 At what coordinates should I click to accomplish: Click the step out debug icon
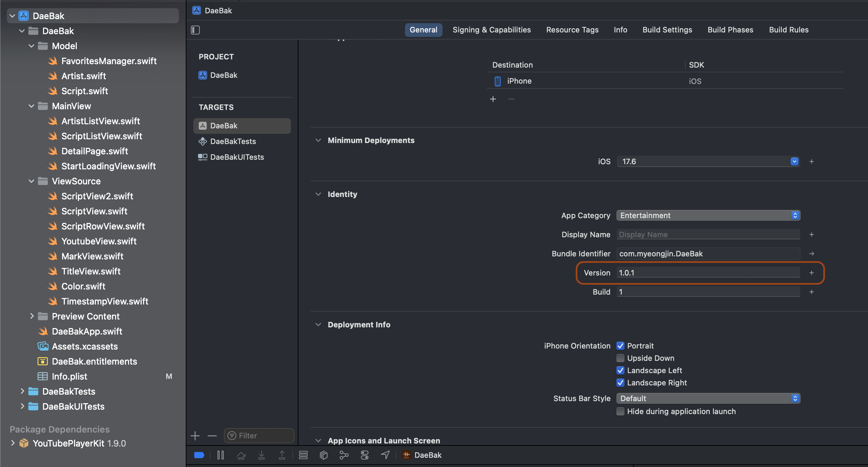pyautogui.click(x=282, y=455)
